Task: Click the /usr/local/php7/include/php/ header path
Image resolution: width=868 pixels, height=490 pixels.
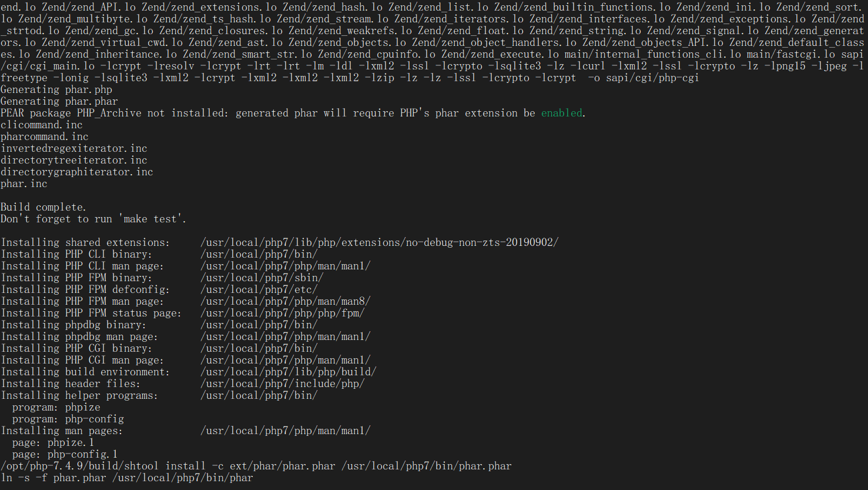Action: 283,384
